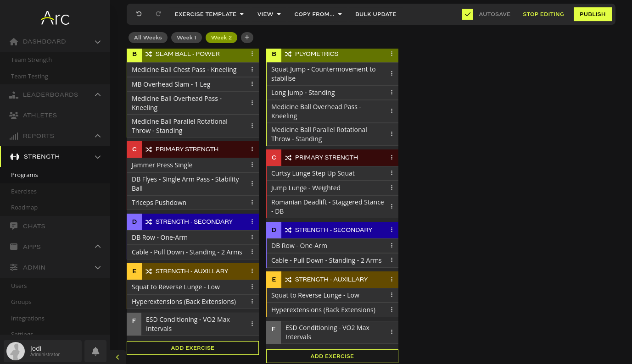The image size is (632, 364).
Task: Open three-dot menu for Long Jump - Standing
Action: pos(392,93)
